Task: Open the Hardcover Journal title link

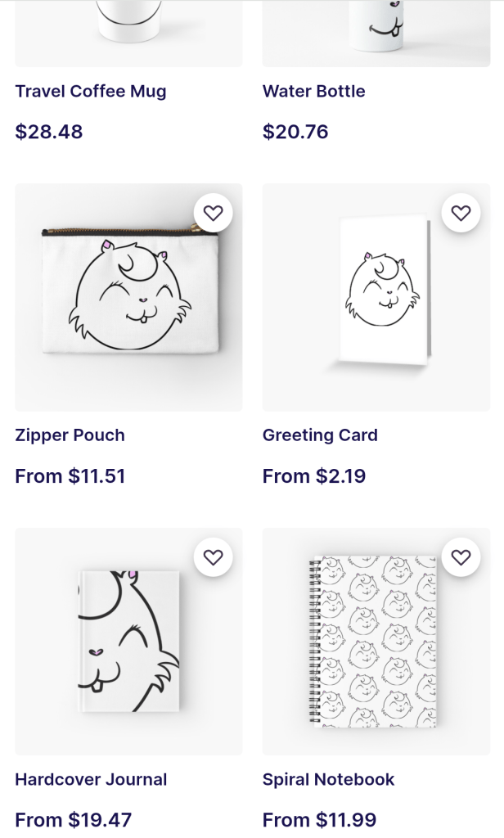Action: click(91, 779)
